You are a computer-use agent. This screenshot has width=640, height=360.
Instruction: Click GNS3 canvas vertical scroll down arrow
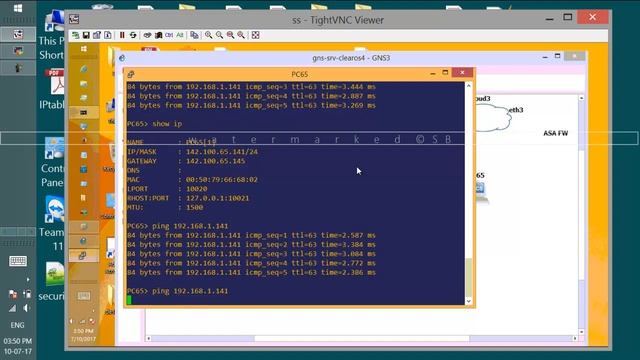[581, 332]
